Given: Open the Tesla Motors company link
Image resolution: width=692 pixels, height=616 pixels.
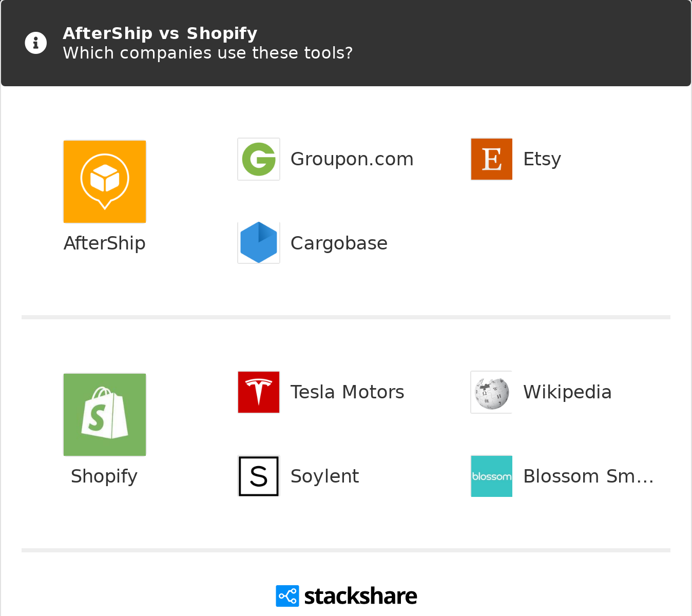Looking at the screenshot, I should tap(348, 392).
